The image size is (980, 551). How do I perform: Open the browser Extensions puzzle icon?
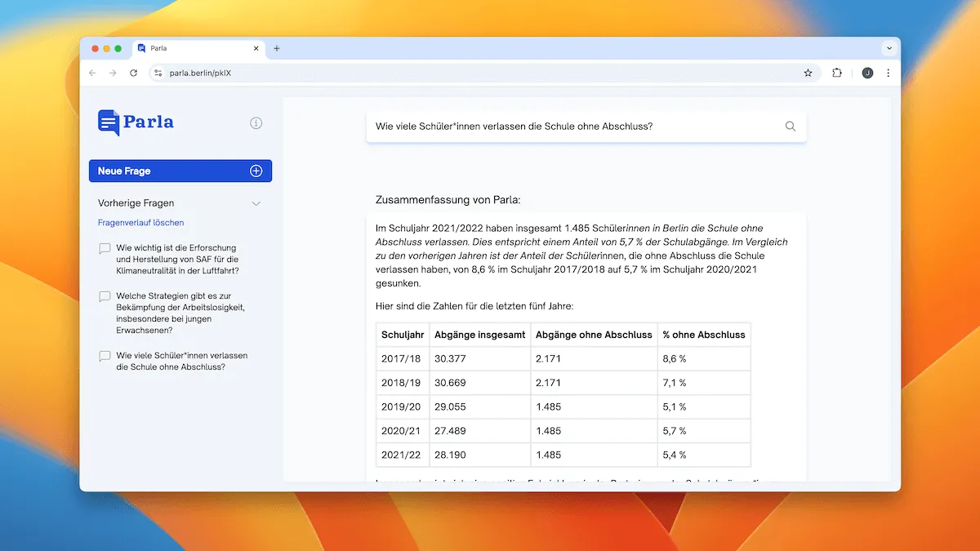pos(836,73)
